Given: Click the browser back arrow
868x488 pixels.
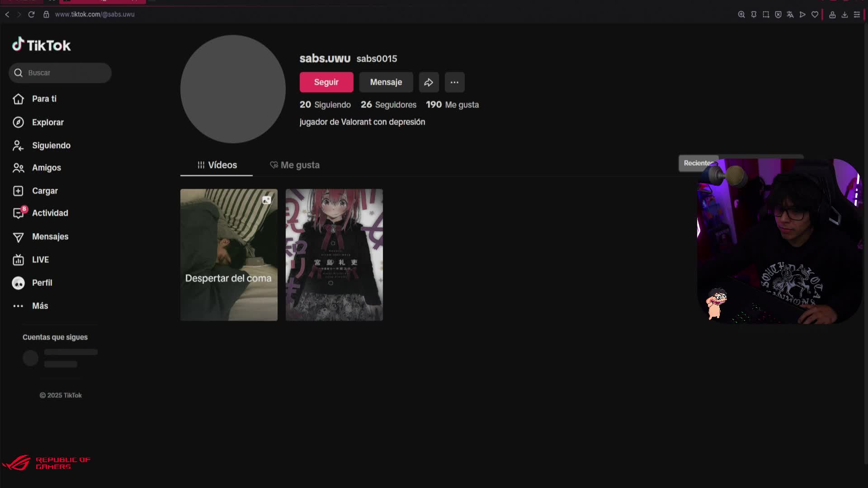Looking at the screenshot, I should (x=7, y=14).
